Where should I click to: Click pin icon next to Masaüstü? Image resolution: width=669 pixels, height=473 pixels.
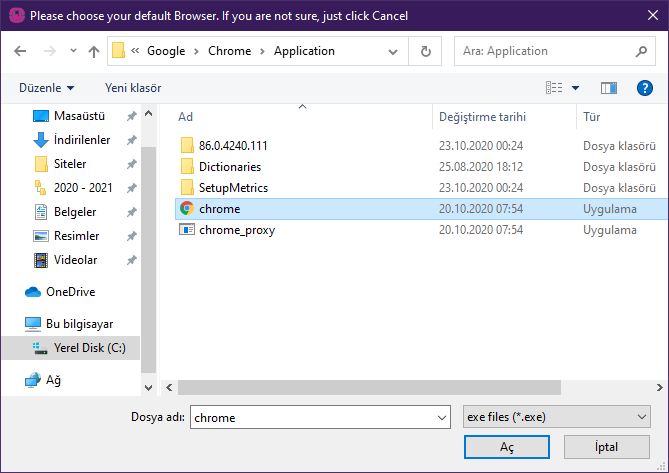pos(132,116)
